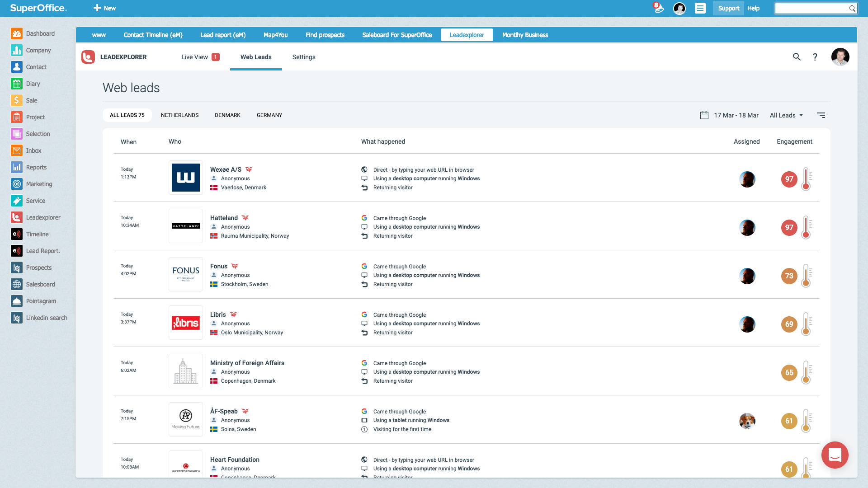Switch to Monthly Business tab

525,35
